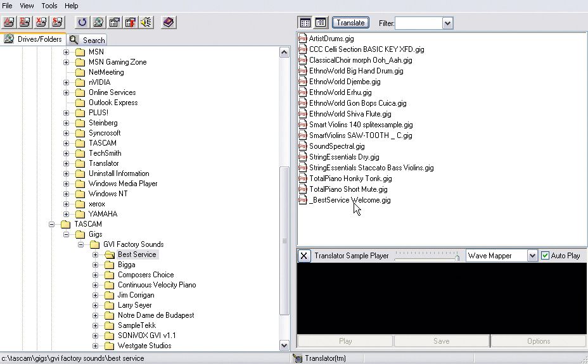Image resolution: width=588 pixels, height=364 pixels.
Task: Click the Steinberg folder icon
Action: point(80,123)
